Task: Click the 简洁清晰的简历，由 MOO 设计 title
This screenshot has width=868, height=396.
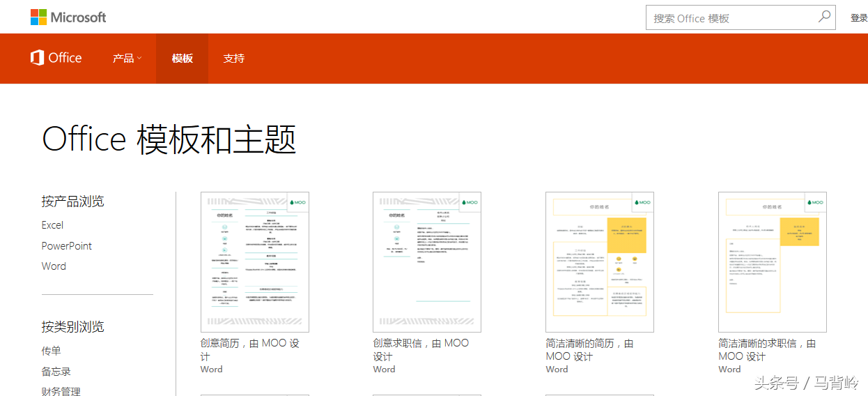Action: 590,350
